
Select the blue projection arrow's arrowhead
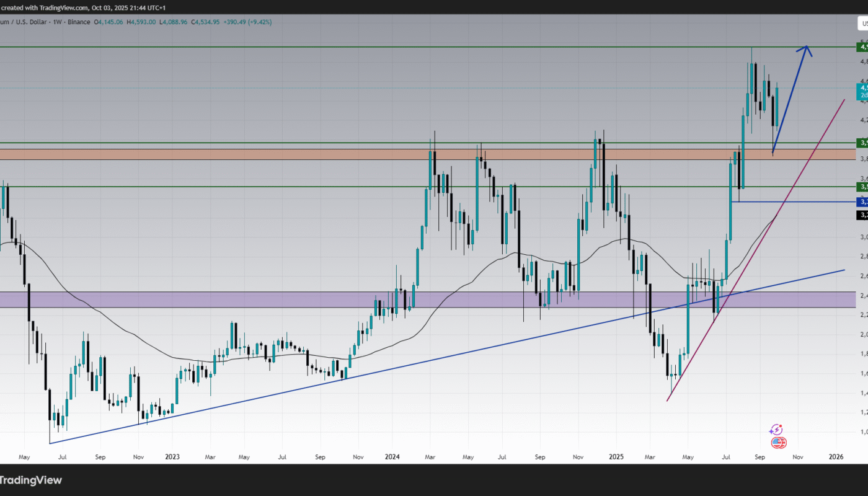[x=806, y=50]
